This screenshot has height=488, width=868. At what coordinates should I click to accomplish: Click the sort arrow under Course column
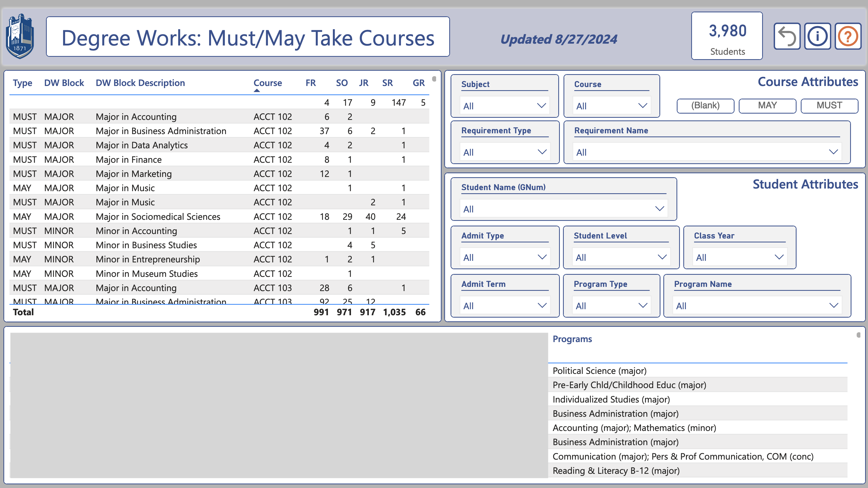pyautogui.click(x=257, y=91)
